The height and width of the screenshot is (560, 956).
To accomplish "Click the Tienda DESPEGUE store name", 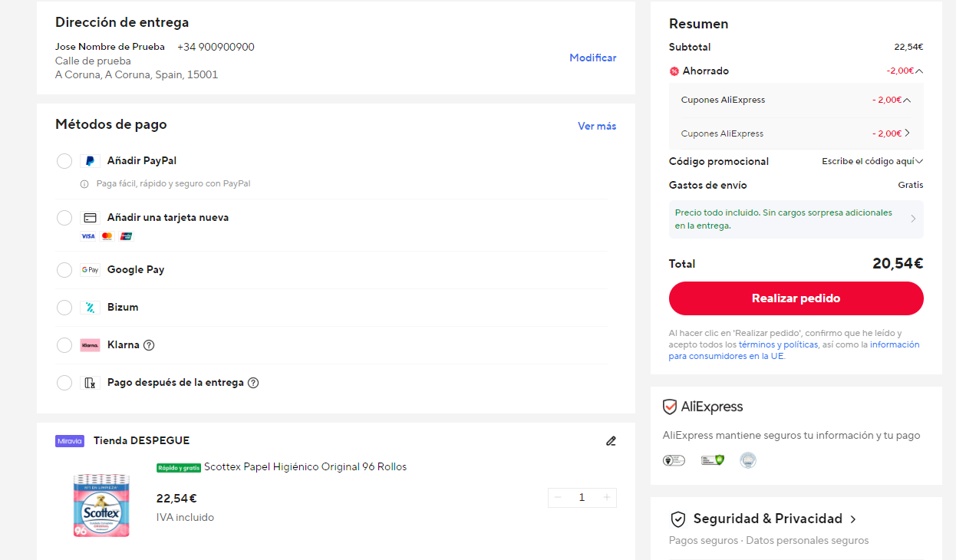I will (141, 441).
